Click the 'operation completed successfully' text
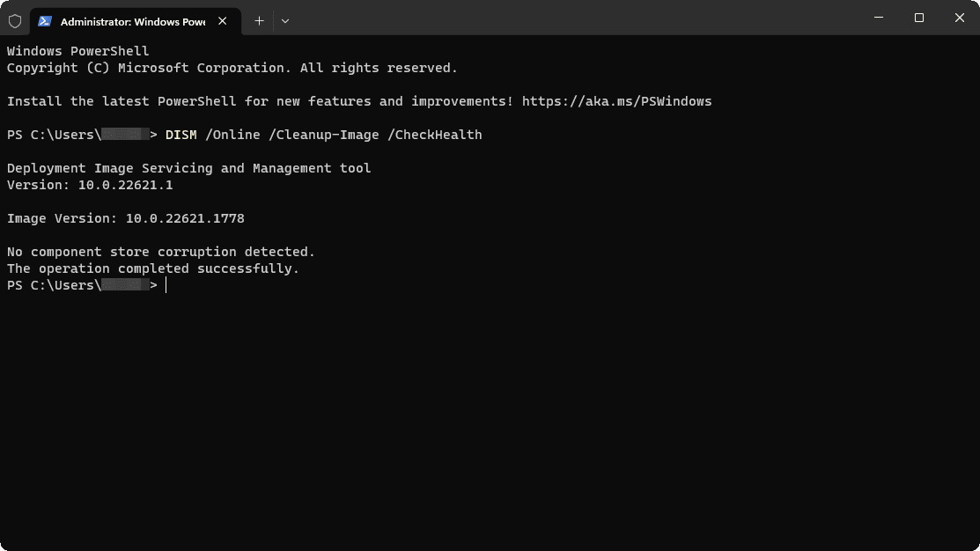Viewport: 980px width, 551px height. 152,268
